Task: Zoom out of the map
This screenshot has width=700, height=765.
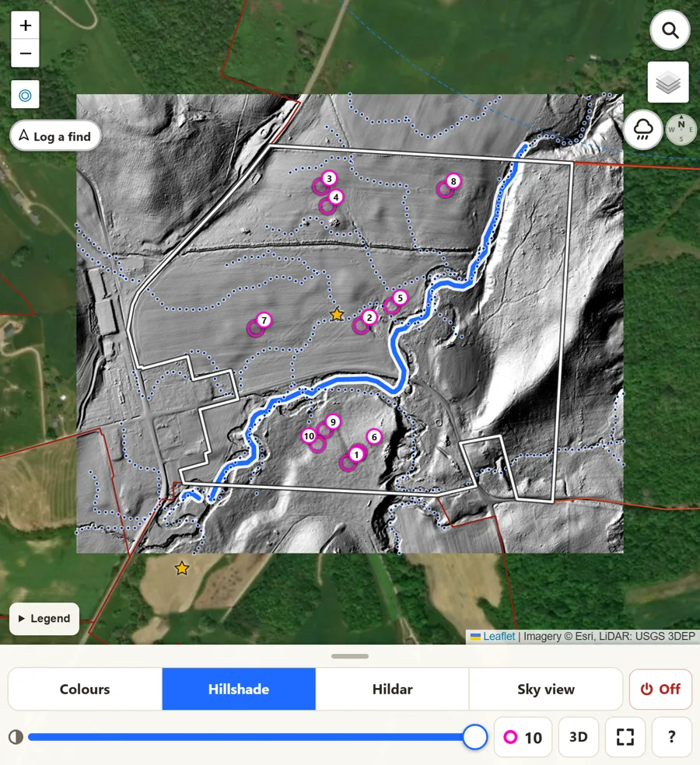Action: click(26, 53)
